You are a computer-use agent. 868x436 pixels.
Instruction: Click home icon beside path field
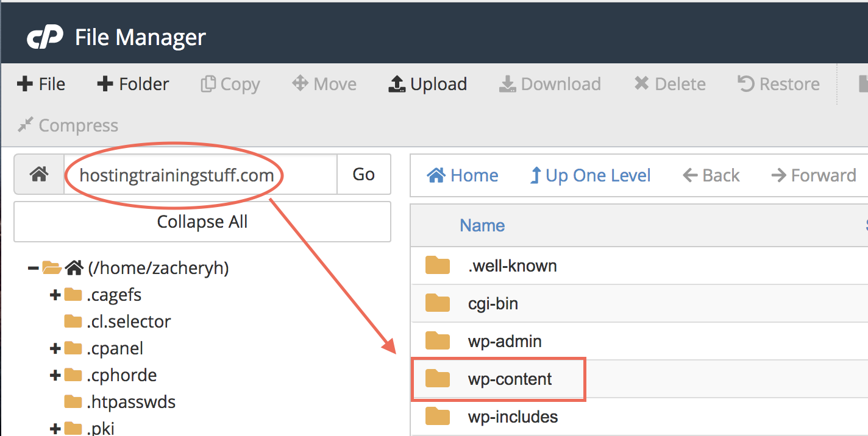(39, 175)
